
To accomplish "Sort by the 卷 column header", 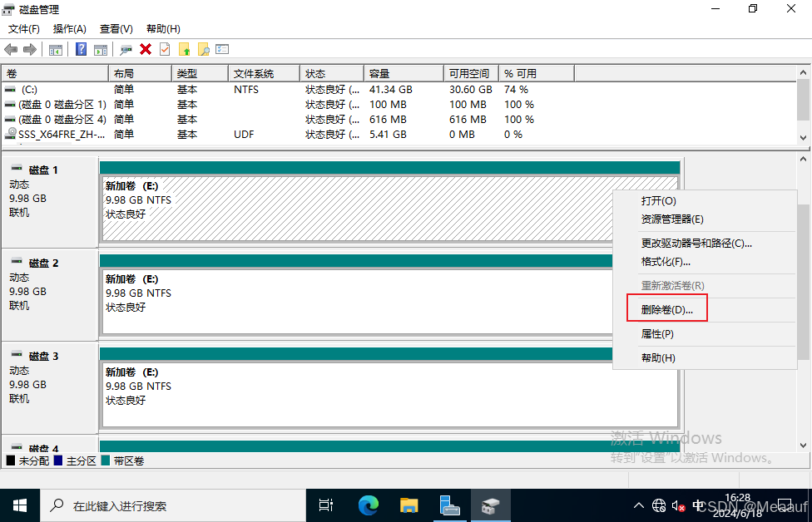I will point(55,73).
